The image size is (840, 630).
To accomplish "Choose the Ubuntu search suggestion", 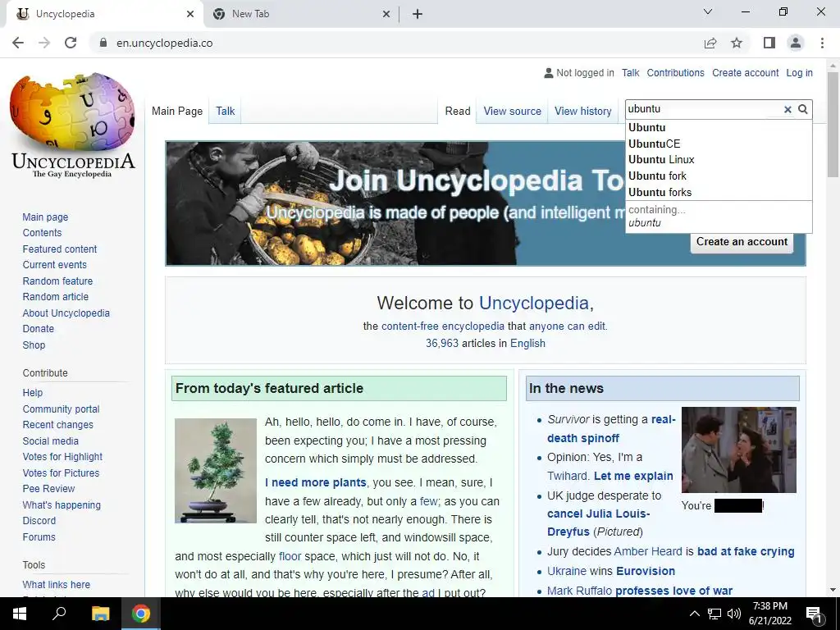I will pyautogui.click(x=719, y=127).
